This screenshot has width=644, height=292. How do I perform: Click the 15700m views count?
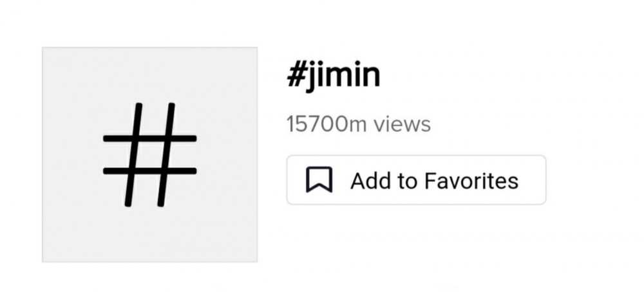point(359,124)
